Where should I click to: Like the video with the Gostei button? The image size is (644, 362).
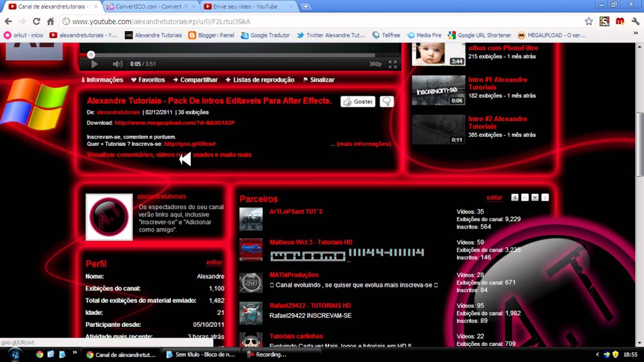point(358,102)
